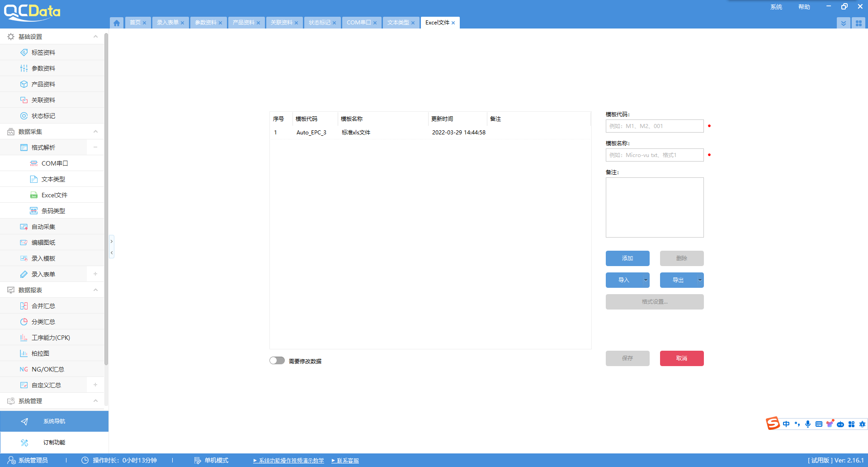The image size is (868, 467).
Task: Select the COM串口 sidebar item
Action: click(x=54, y=163)
